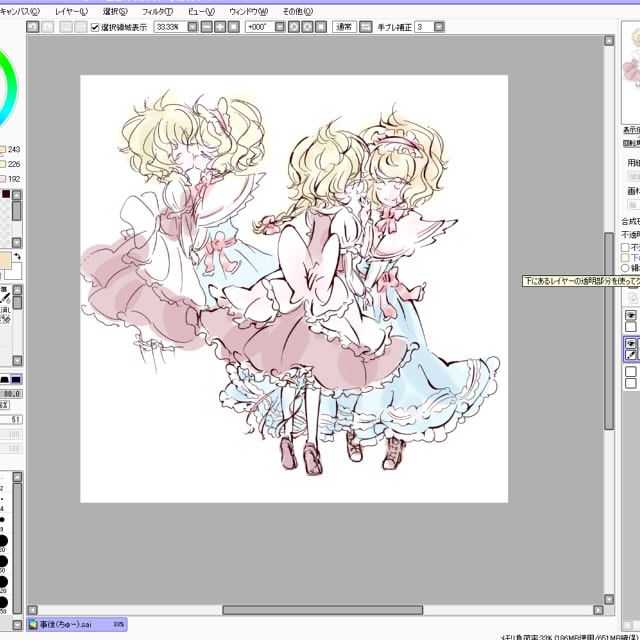Image resolution: width=640 pixels, height=640 pixels.
Task: Rotate canvas clockwise icon
Action: [x=307, y=27]
